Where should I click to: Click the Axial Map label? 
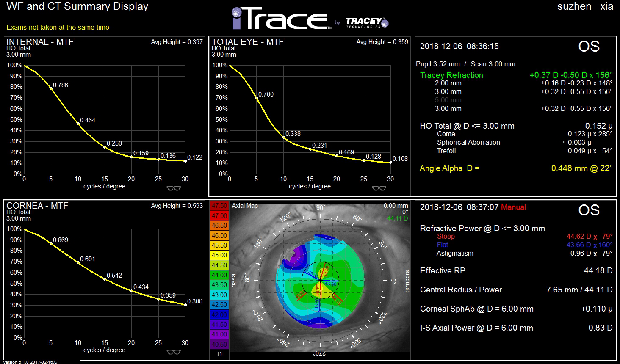245,206
